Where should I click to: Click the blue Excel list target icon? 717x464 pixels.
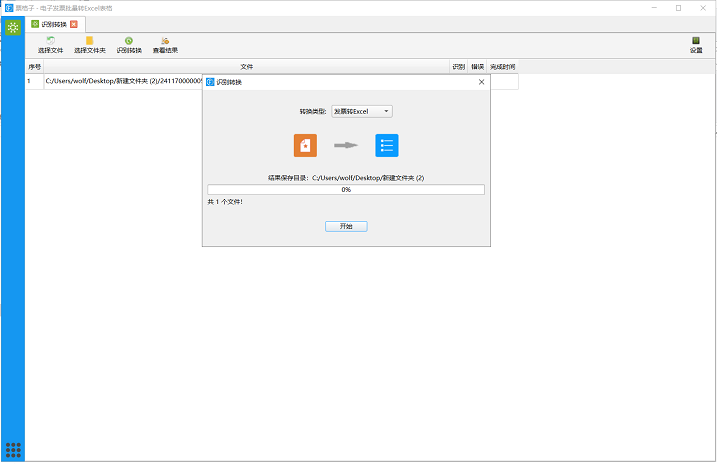pyautogui.click(x=387, y=145)
